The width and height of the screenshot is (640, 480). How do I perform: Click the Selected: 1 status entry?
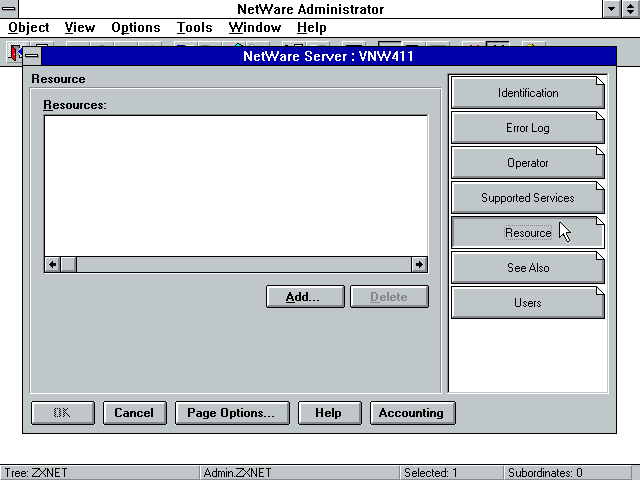coord(451,473)
